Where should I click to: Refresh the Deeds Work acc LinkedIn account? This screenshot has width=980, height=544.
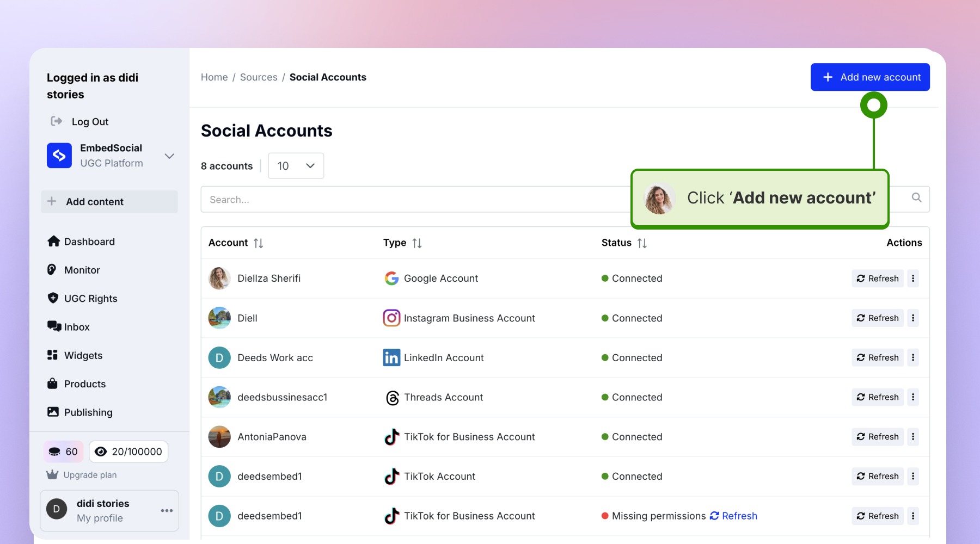[x=878, y=357]
